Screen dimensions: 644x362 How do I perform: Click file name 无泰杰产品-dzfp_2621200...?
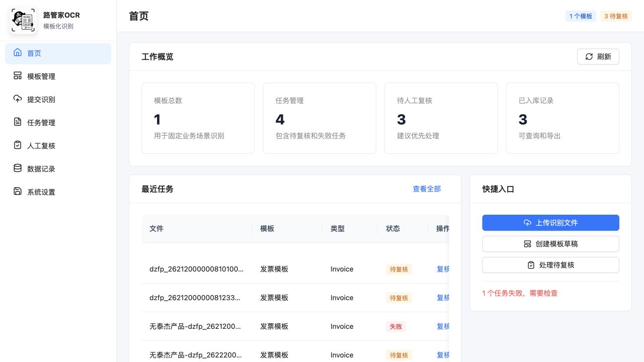coord(195,326)
